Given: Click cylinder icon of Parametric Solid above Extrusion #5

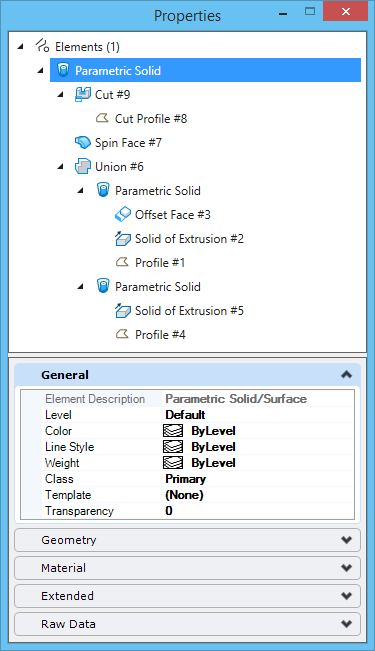Looking at the screenshot, I should pos(103,286).
